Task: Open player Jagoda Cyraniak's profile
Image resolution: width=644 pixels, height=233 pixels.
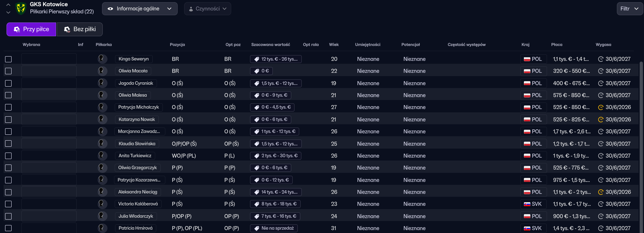Action: coord(136,83)
